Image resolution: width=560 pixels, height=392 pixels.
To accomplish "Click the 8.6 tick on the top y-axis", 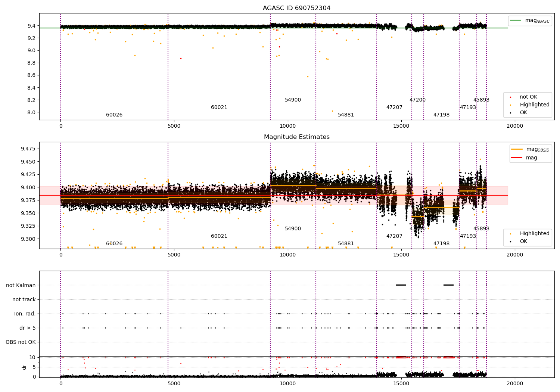I will pyautogui.click(x=31, y=75).
